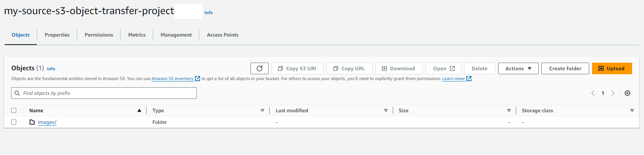This screenshot has width=644, height=155.
Task: Sort by Size column arrow
Action: tap(509, 110)
